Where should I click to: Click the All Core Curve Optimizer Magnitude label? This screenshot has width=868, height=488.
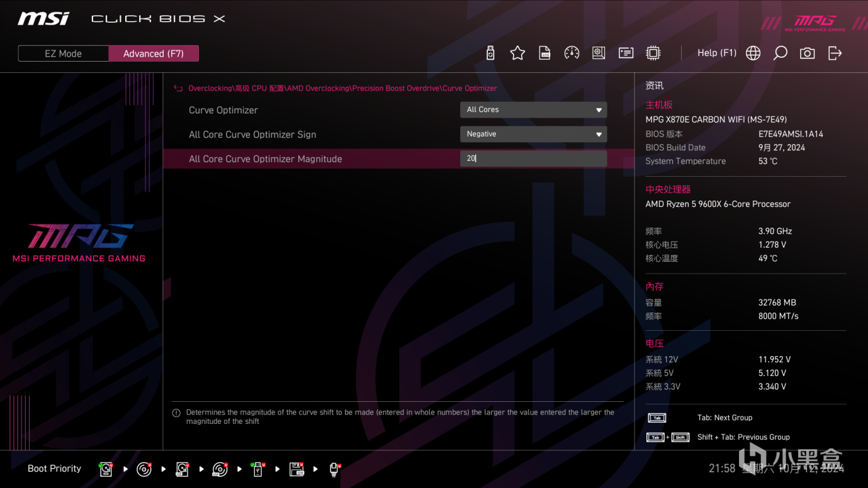pyautogui.click(x=266, y=159)
